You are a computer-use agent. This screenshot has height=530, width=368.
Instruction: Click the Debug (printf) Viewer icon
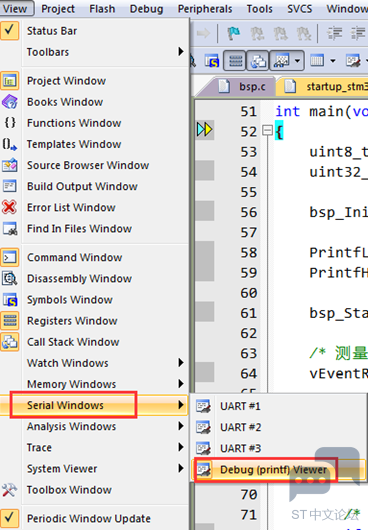click(203, 469)
